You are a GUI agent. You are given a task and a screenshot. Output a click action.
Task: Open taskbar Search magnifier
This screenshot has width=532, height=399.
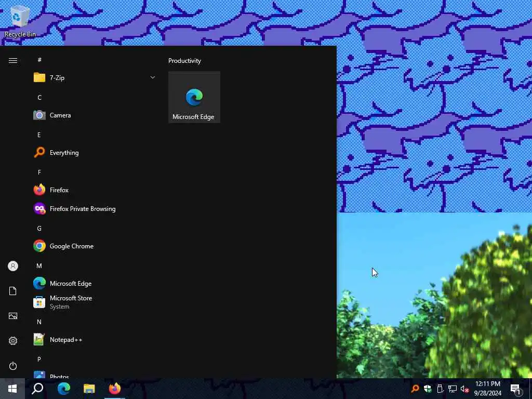(37, 389)
